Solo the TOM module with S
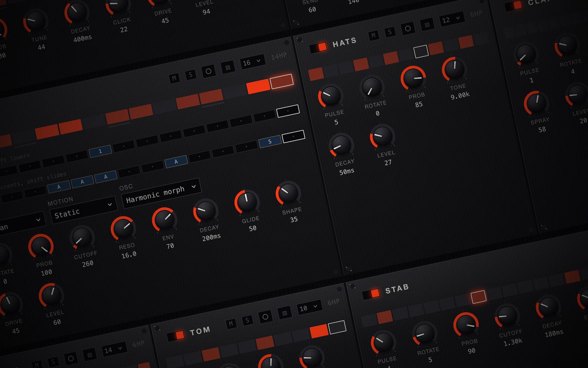This screenshot has width=588, height=368. click(x=247, y=320)
